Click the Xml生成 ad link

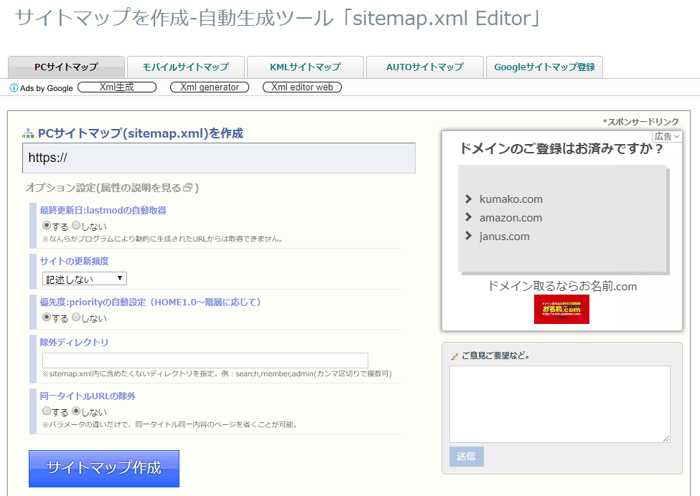pos(117,87)
